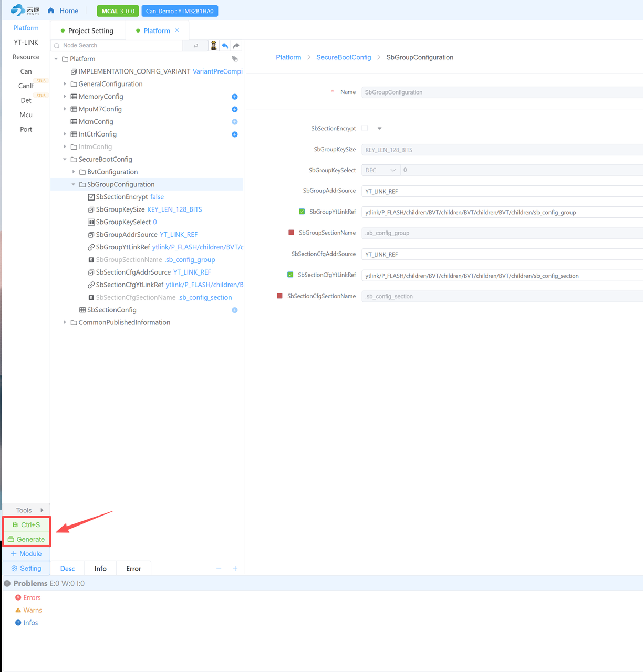Click the officer avatar icon beside Node Search
This screenshot has width=643, height=672.
tap(214, 46)
